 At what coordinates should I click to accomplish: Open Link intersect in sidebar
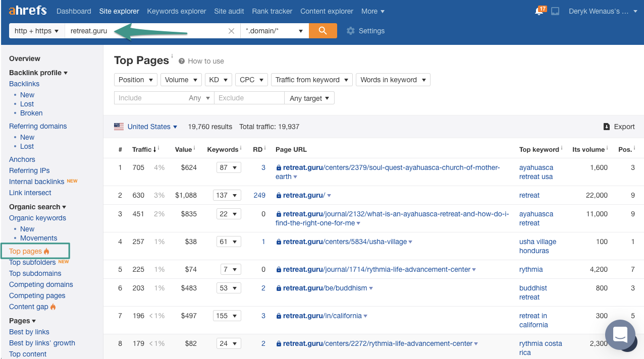30,193
